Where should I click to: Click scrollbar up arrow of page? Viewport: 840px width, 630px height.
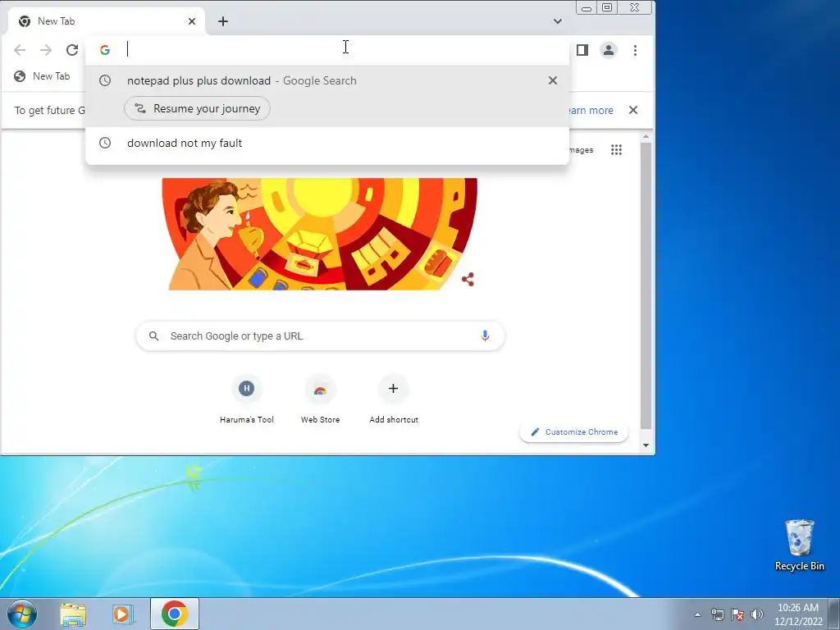pos(646,137)
